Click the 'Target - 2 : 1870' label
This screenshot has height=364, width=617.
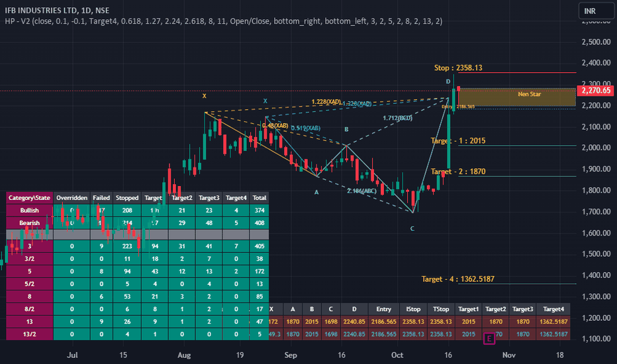458,171
